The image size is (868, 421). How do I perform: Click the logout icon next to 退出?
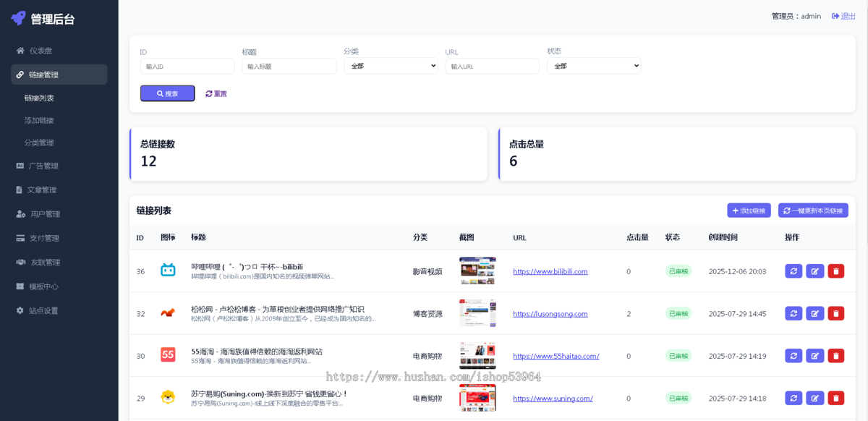(835, 15)
